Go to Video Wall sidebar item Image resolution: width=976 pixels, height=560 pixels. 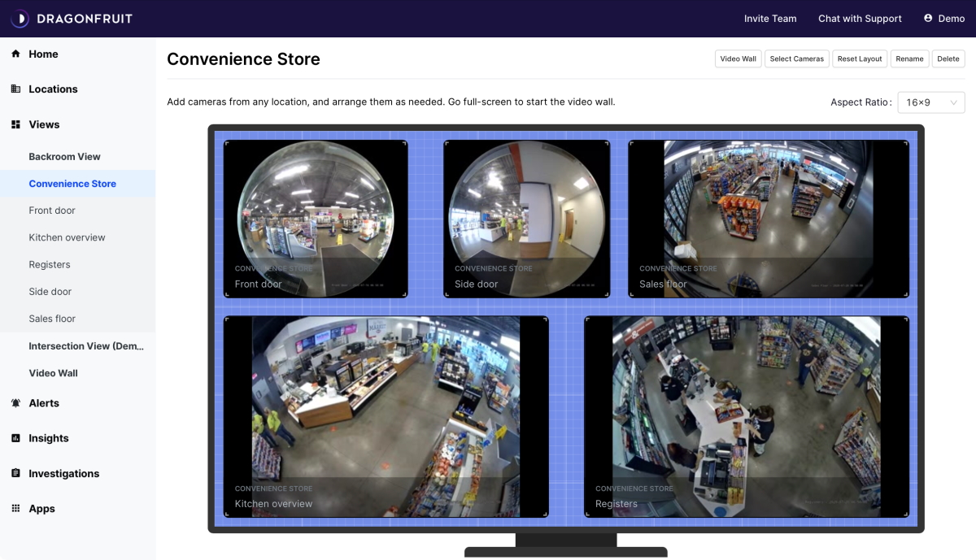(x=53, y=373)
